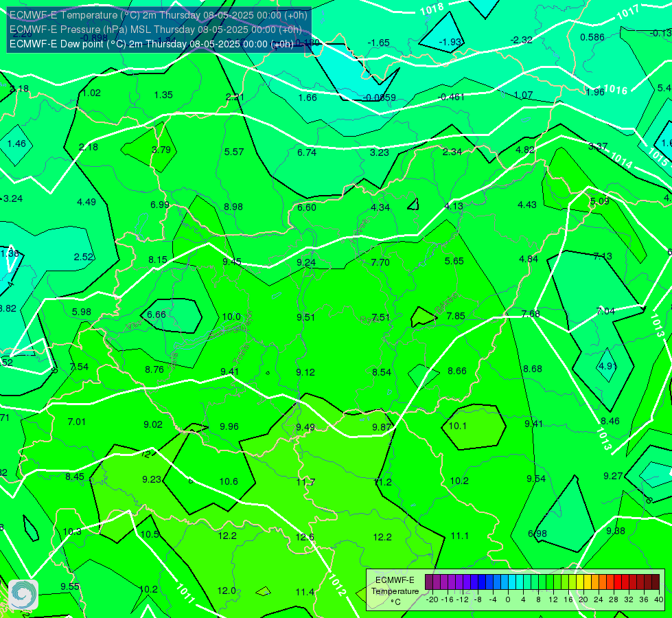Screen dimensions: 672x618
Task: Click the -0.461 temperature value
Action: point(451,97)
